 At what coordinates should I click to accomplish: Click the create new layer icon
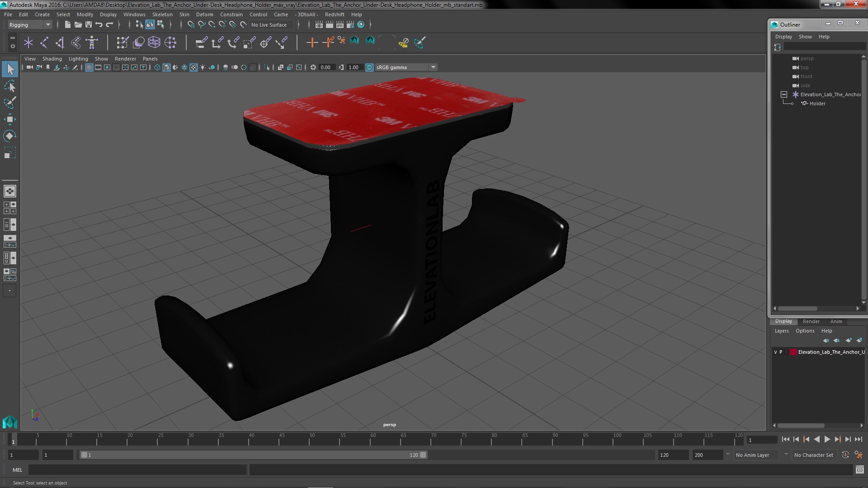click(849, 340)
